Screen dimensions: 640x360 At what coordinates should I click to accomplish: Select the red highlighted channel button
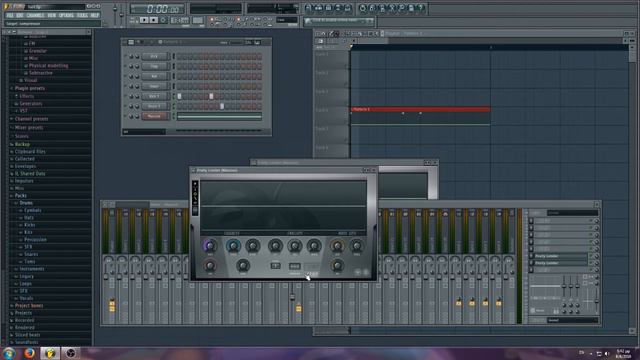pos(155,116)
